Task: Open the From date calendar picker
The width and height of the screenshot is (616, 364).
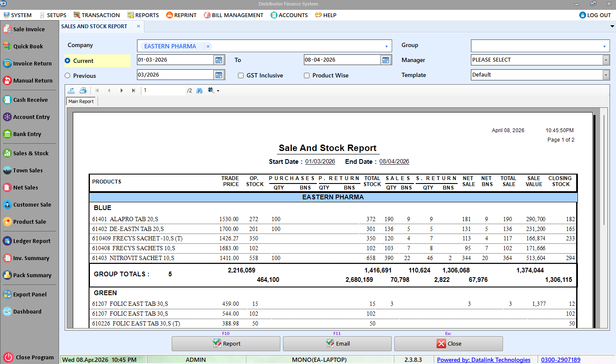Action: (x=219, y=60)
